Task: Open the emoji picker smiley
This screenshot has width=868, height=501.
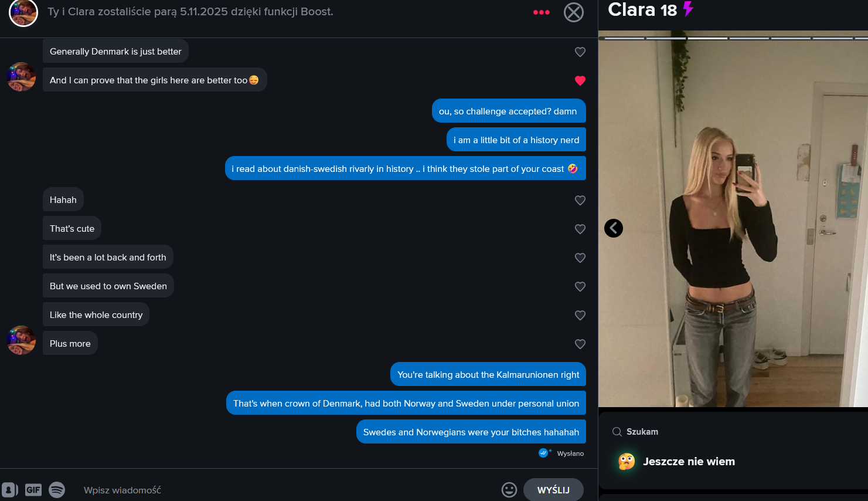Action: 509,489
